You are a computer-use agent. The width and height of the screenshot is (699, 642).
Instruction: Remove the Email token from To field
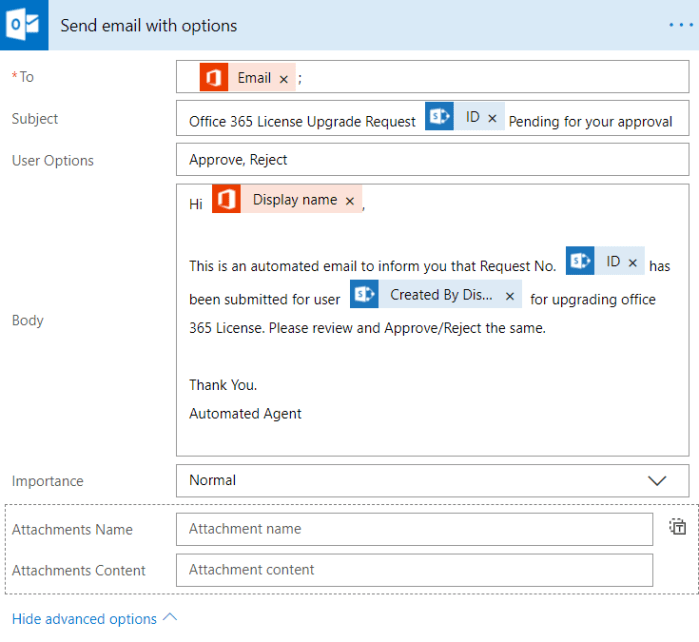[284, 79]
